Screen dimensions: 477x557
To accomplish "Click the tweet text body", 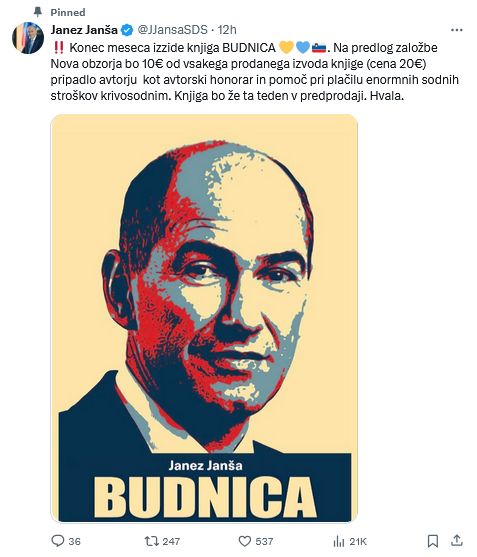I will 255,72.
